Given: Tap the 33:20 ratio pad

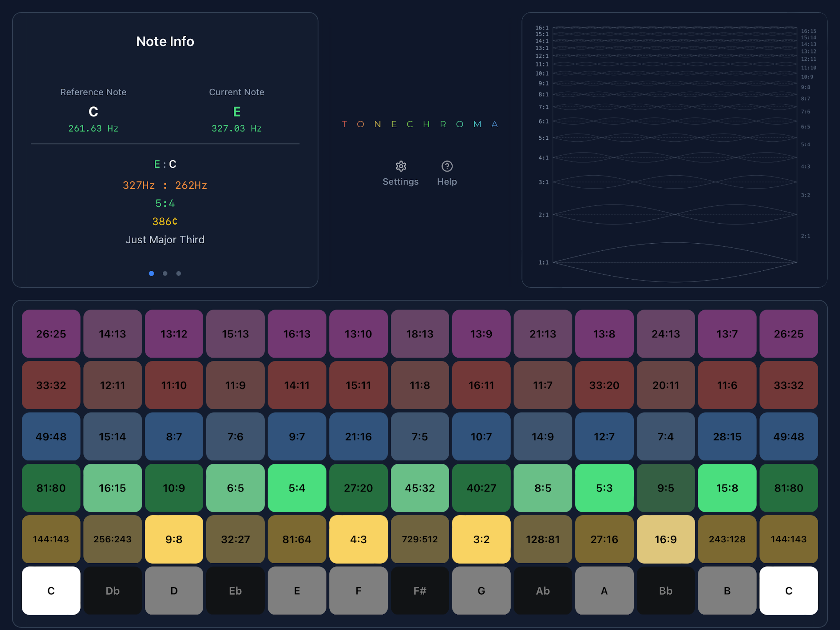Looking at the screenshot, I should 604,385.
